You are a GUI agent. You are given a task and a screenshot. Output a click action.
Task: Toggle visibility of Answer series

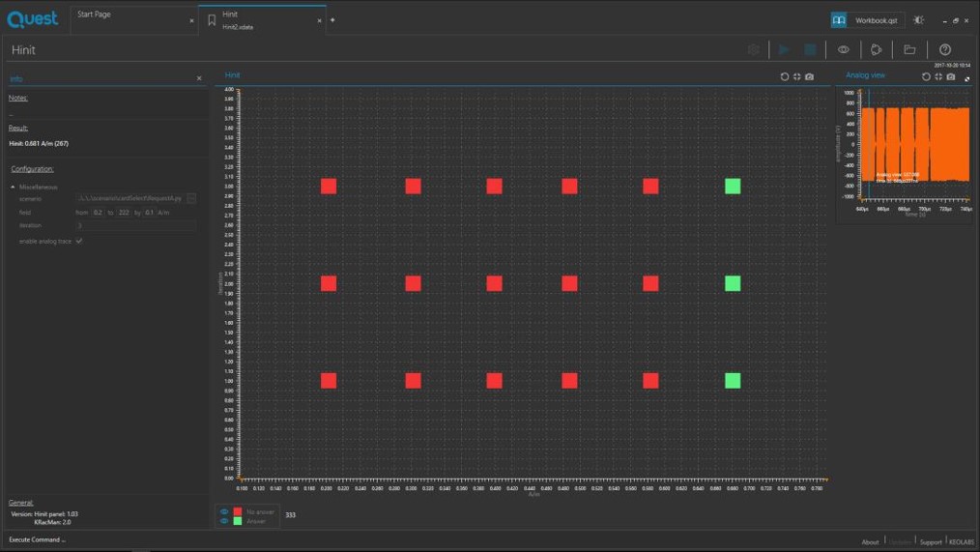click(x=224, y=521)
